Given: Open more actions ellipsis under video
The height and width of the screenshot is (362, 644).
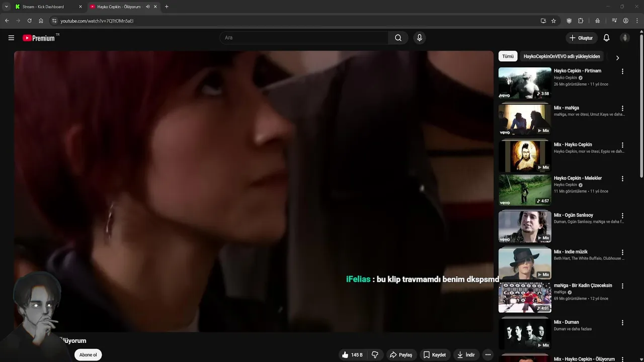Looking at the screenshot, I should 488,354.
